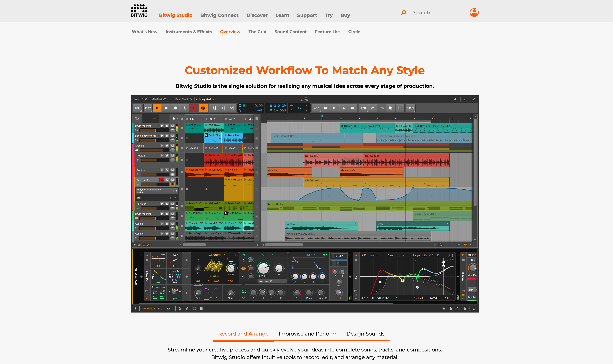Click the browser folder icon bottom right
The height and width of the screenshot is (364, 613).
pyautogui.click(x=444, y=309)
